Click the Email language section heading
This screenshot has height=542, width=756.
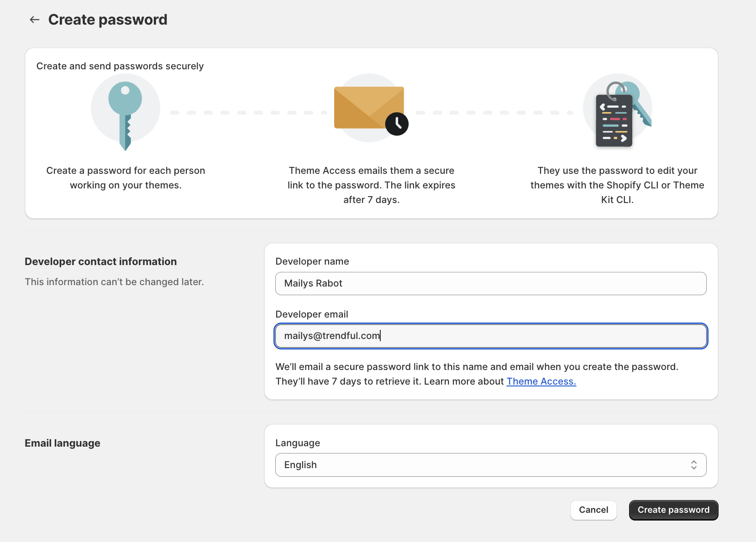[63, 443]
